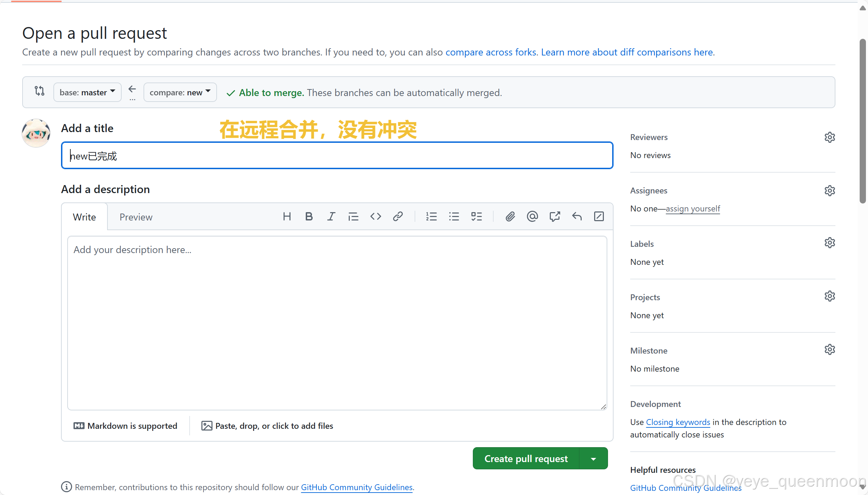Click the attach files paperclip icon
The image size is (868, 495).
tap(510, 217)
